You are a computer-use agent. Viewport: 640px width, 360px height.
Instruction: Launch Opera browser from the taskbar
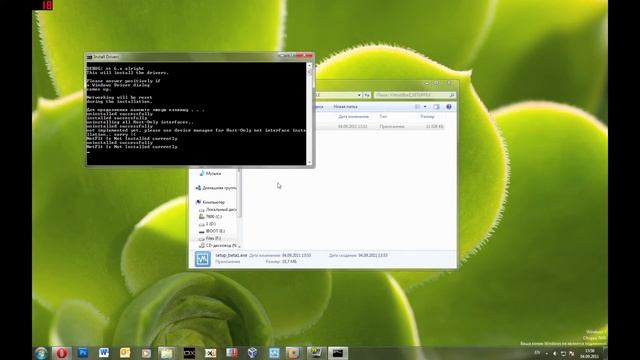point(62,353)
